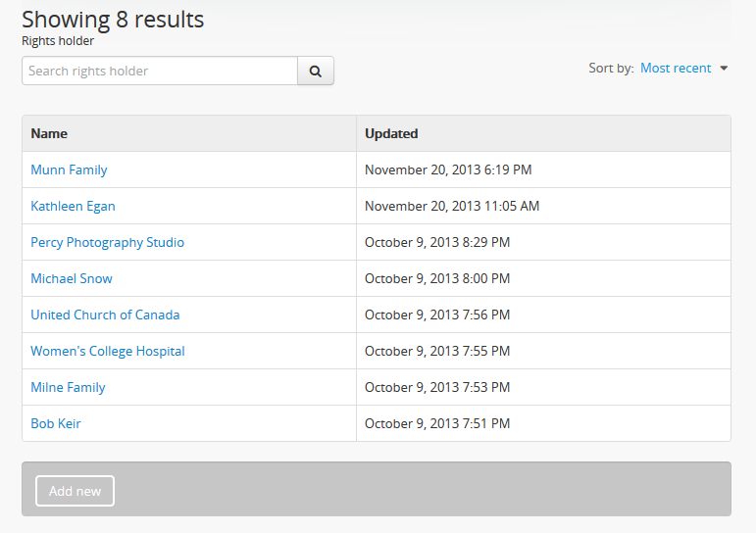Open the Milne Family record
This screenshot has width=756, height=533.
[x=68, y=387]
